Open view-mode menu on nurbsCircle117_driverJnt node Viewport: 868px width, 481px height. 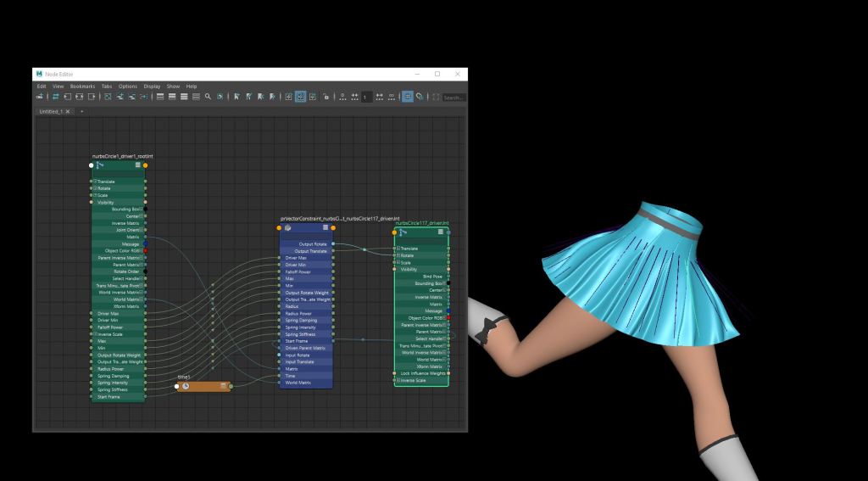point(441,232)
